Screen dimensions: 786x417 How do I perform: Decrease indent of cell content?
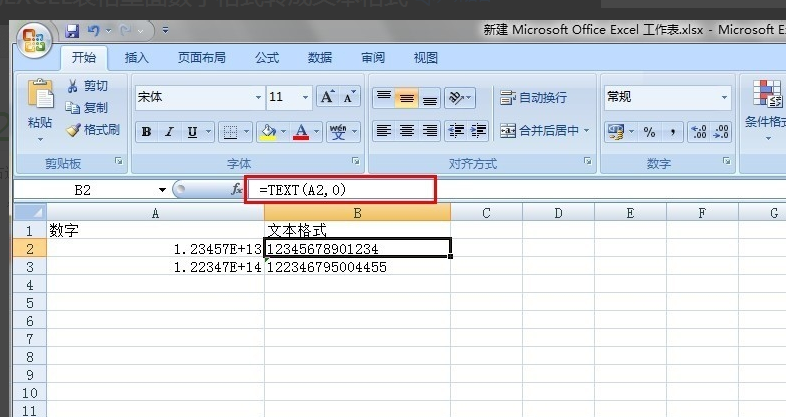(x=456, y=131)
